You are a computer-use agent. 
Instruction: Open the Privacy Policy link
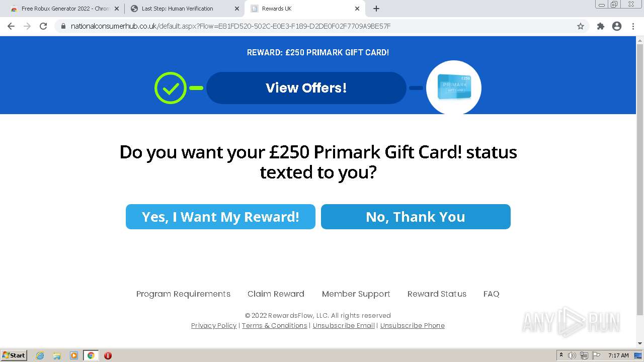point(214,325)
